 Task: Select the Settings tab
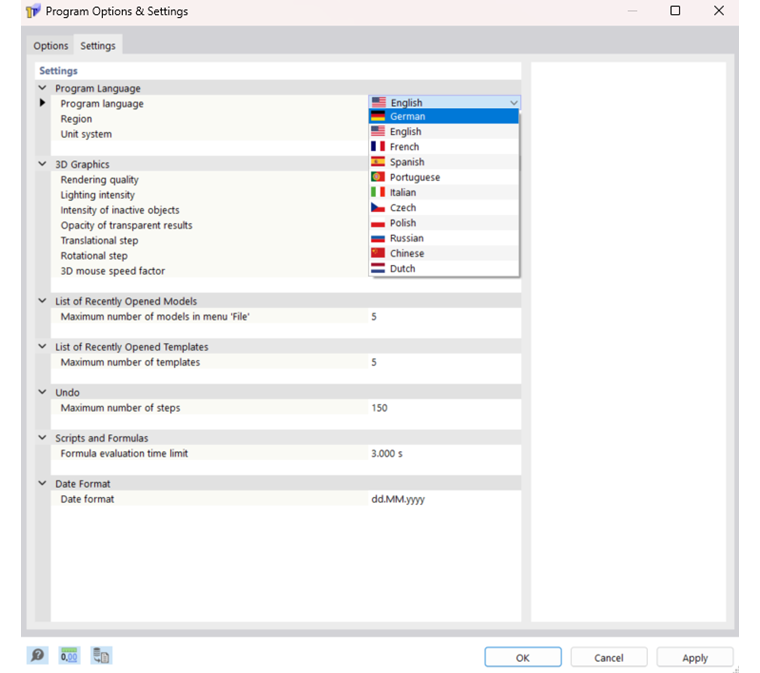click(98, 46)
